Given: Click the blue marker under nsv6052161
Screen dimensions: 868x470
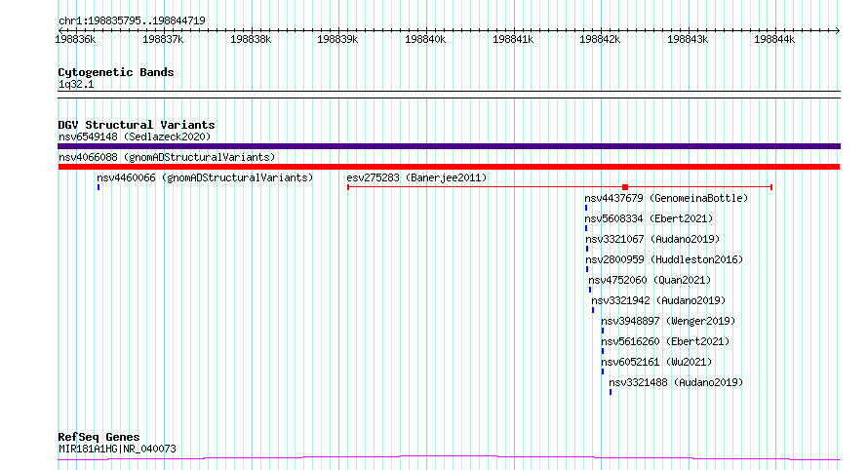Looking at the screenshot, I should [603, 372].
